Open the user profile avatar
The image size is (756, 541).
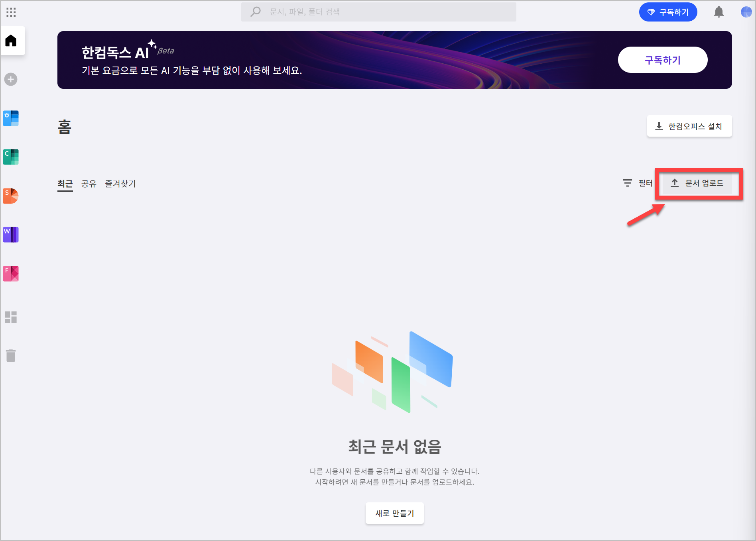[x=746, y=12]
